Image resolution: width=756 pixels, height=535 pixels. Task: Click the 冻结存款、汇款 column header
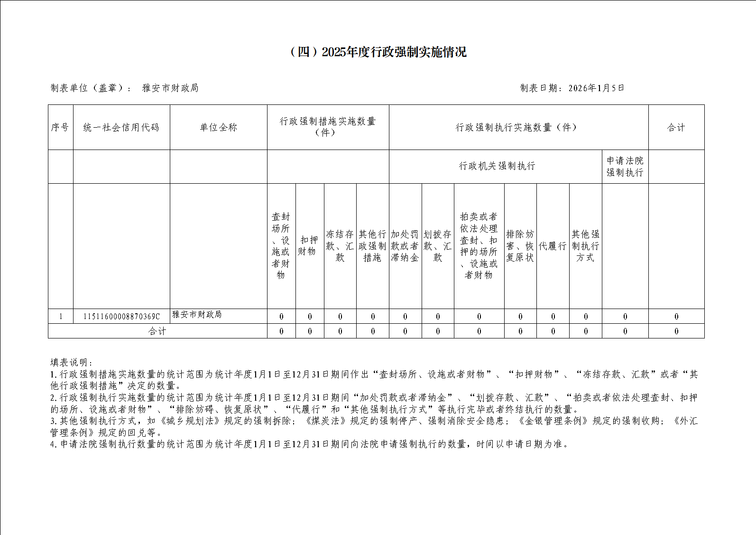coord(340,246)
